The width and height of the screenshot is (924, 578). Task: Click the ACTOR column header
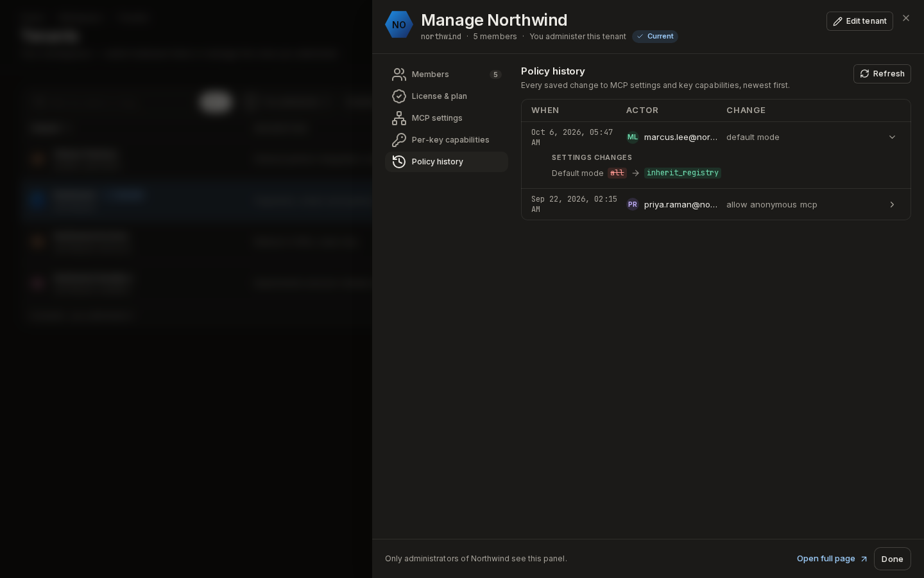pos(642,110)
